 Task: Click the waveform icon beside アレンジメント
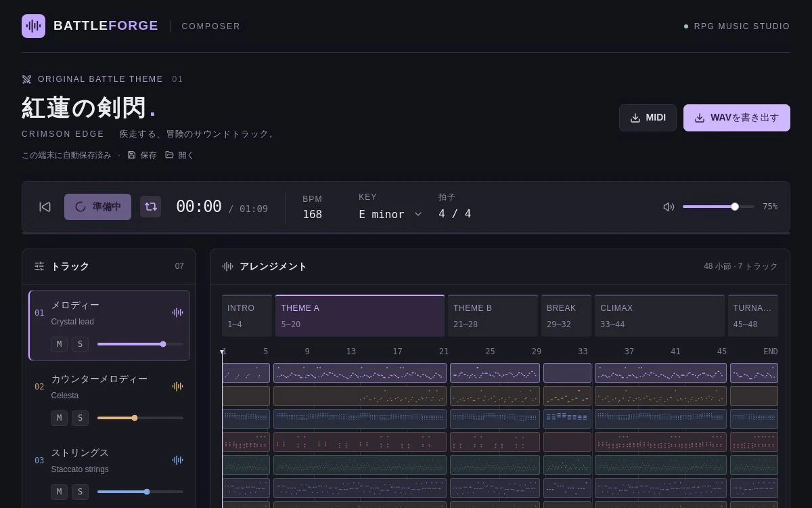point(227,266)
